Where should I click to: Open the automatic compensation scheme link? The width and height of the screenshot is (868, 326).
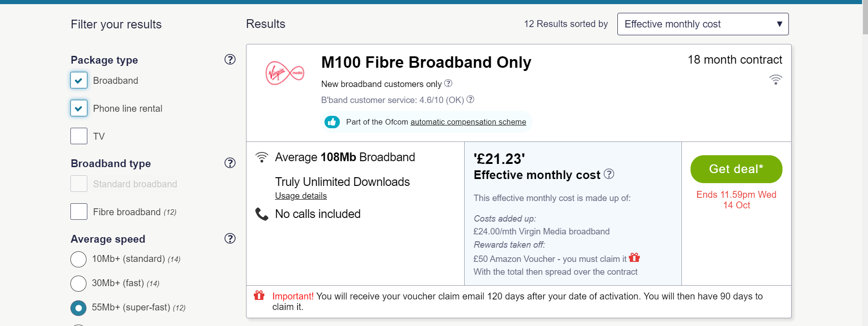tap(468, 122)
